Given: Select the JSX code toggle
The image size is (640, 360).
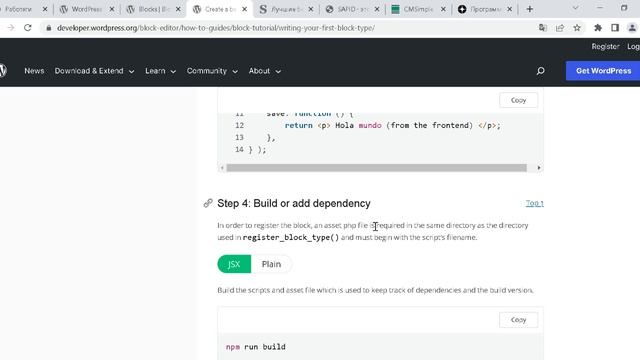Looking at the screenshot, I should coord(234,264).
